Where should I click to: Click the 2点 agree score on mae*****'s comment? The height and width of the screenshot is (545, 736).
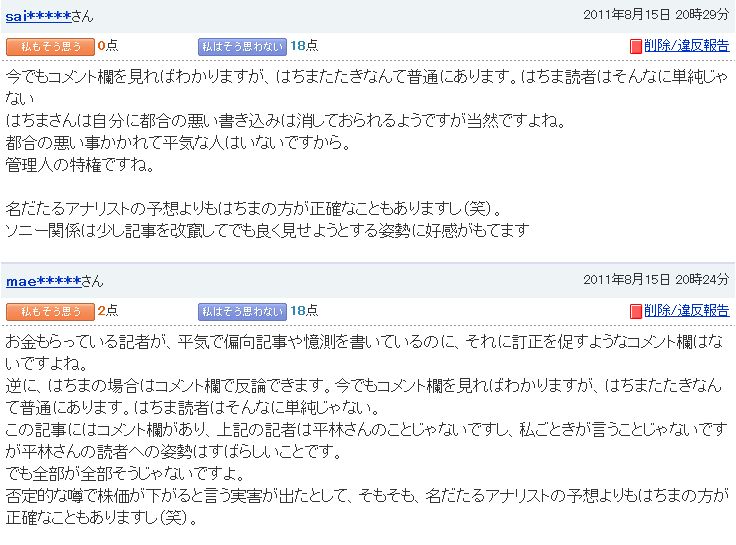107,310
